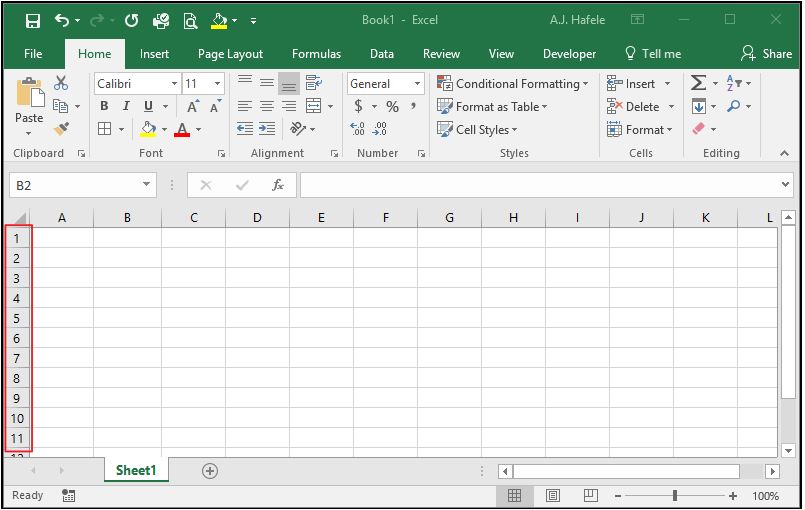Open the Orientation text rotation icon
The image size is (805, 510).
pyautogui.click(x=298, y=128)
